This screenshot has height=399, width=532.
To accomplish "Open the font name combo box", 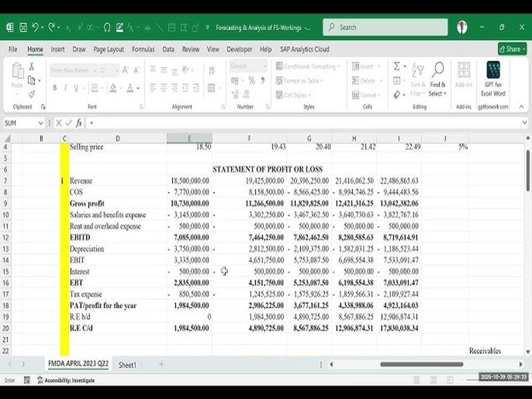I will pos(73,70).
